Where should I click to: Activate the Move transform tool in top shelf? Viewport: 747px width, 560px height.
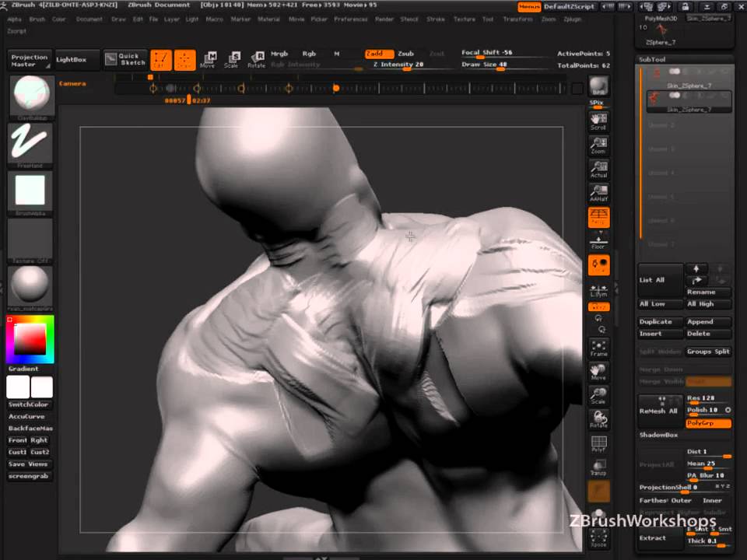point(208,60)
